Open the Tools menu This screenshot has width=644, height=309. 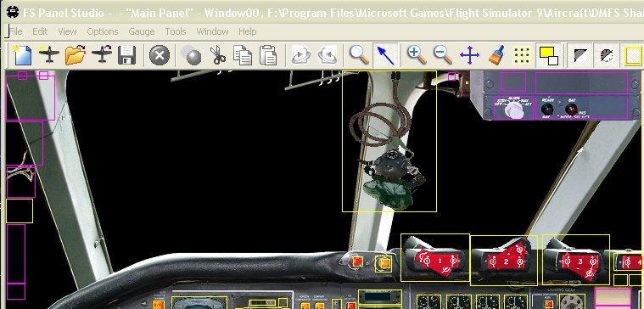pyautogui.click(x=176, y=31)
